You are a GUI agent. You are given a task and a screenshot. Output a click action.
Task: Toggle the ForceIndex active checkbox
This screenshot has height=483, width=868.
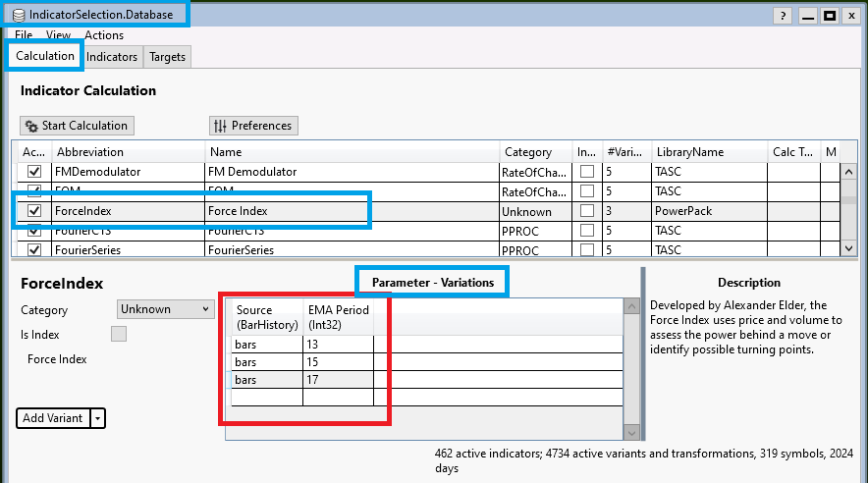pyautogui.click(x=34, y=211)
